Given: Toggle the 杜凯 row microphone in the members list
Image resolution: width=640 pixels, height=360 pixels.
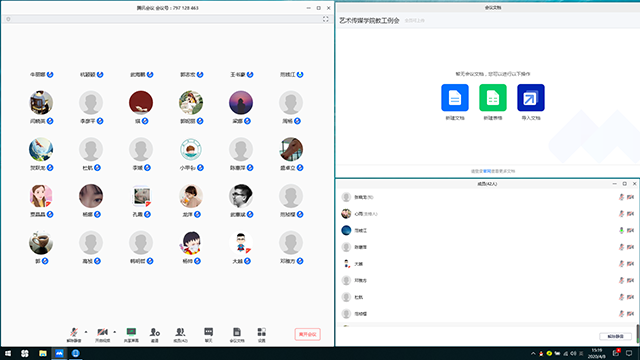Looking at the screenshot, I should tap(621, 297).
